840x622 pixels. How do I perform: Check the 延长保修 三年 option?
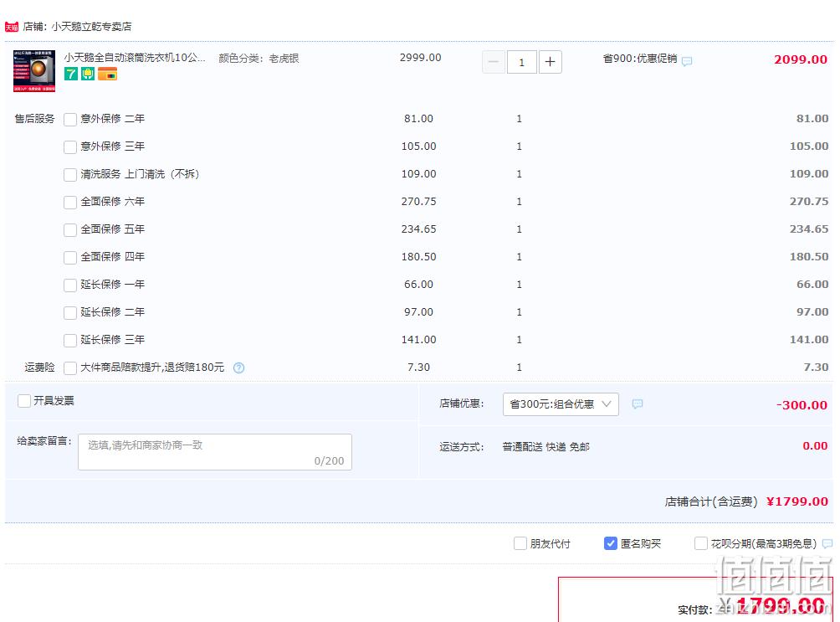coord(70,340)
